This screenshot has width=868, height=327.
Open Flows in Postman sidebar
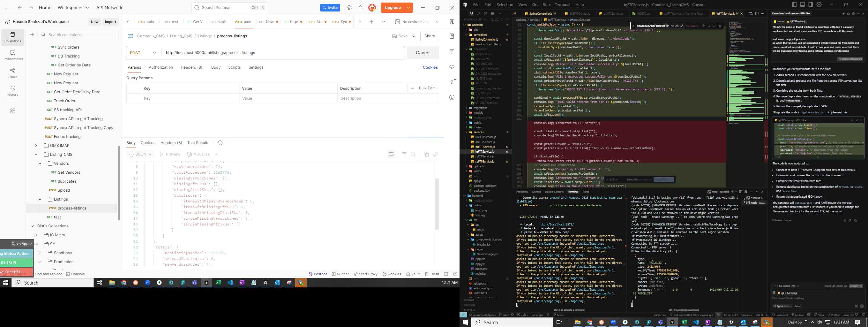click(x=13, y=73)
